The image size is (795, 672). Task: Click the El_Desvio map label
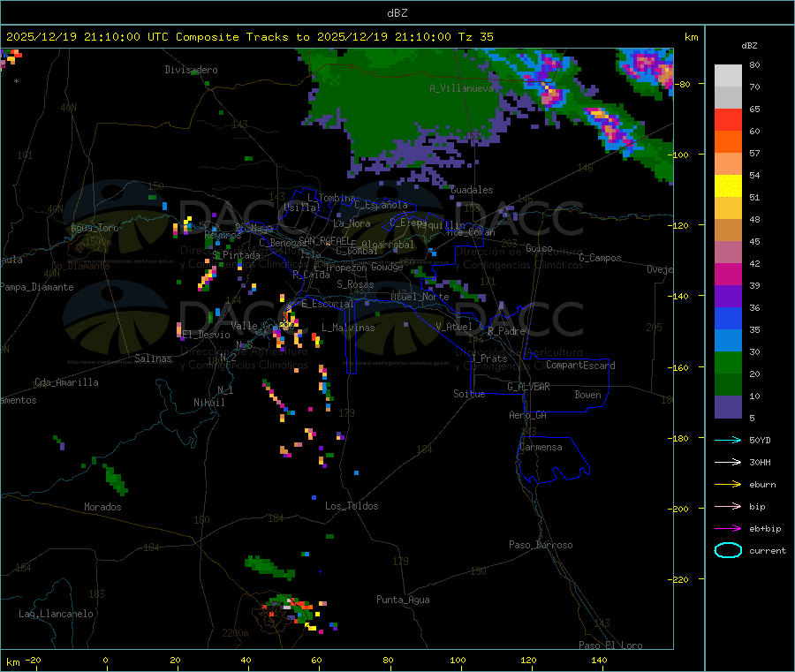pyautogui.click(x=206, y=335)
